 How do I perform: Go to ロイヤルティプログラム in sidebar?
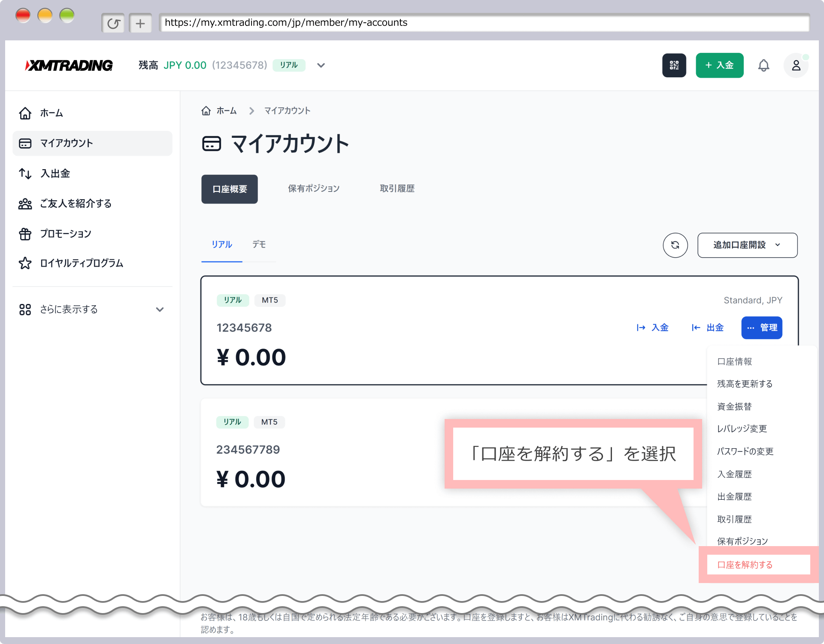82,263
